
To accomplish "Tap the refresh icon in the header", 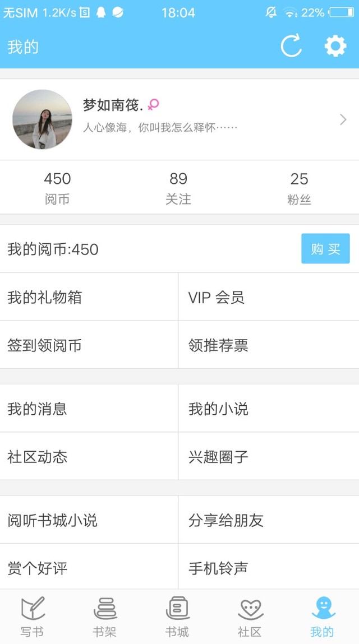I will click(291, 45).
